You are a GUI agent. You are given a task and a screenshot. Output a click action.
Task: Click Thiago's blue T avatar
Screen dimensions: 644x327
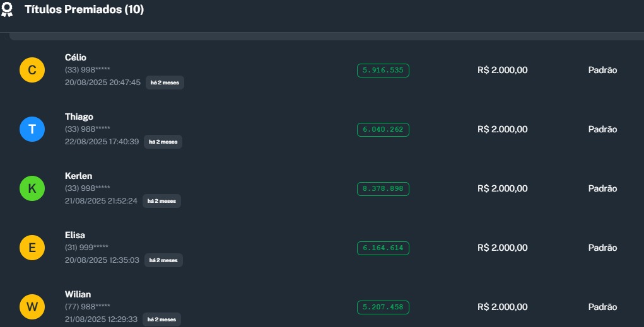coord(32,129)
